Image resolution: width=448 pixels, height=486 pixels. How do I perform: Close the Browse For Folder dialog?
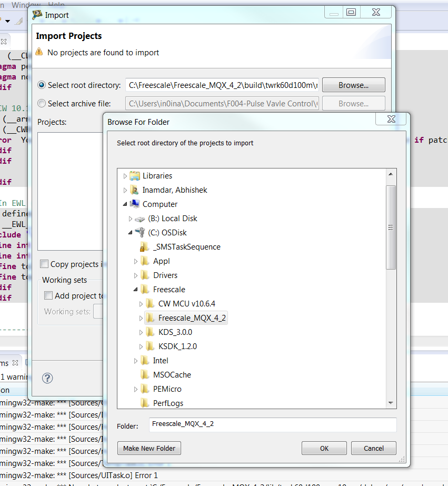point(391,119)
